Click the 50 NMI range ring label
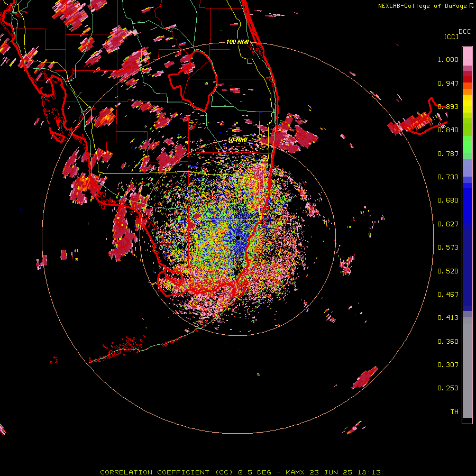This screenshot has width=476, height=476. click(237, 140)
